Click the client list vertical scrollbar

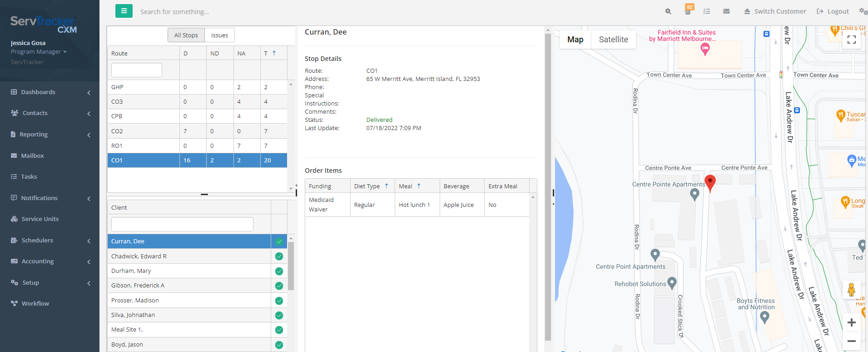tap(291, 266)
